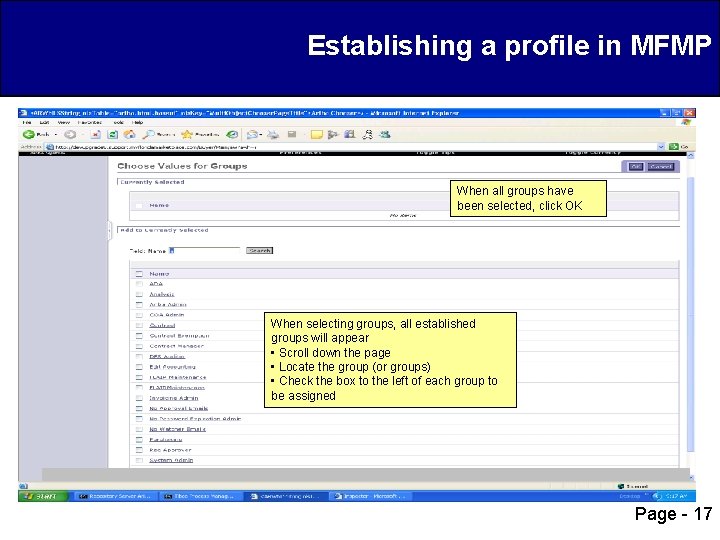
Task: Open the Edit menu
Action: (x=44, y=123)
